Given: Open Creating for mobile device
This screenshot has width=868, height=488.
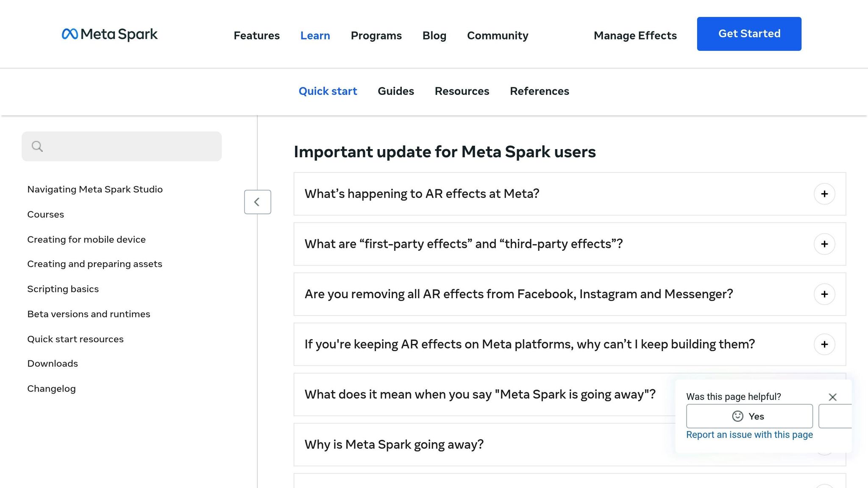Looking at the screenshot, I should (x=86, y=239).
